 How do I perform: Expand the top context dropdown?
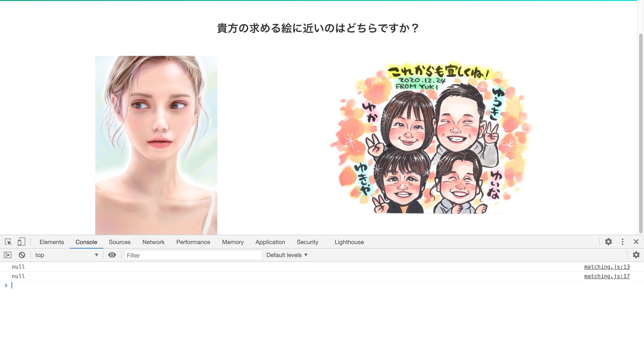click(66, 255)
